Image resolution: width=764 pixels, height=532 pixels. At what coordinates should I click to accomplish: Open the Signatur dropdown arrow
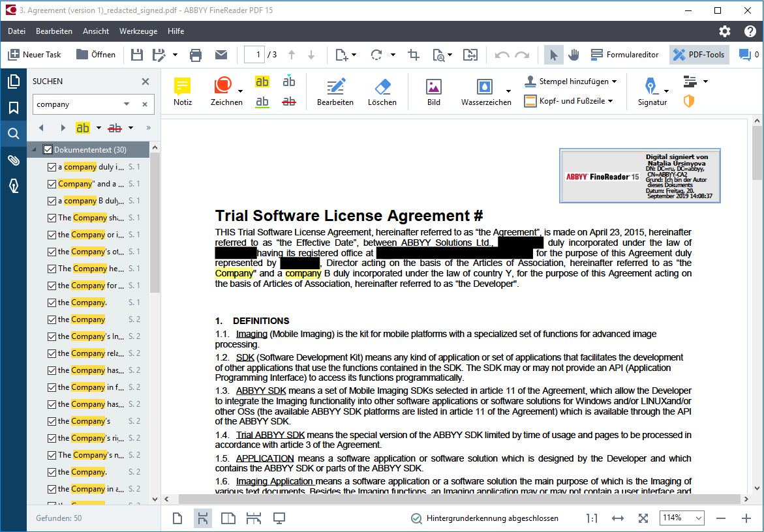tap(667, 91)
